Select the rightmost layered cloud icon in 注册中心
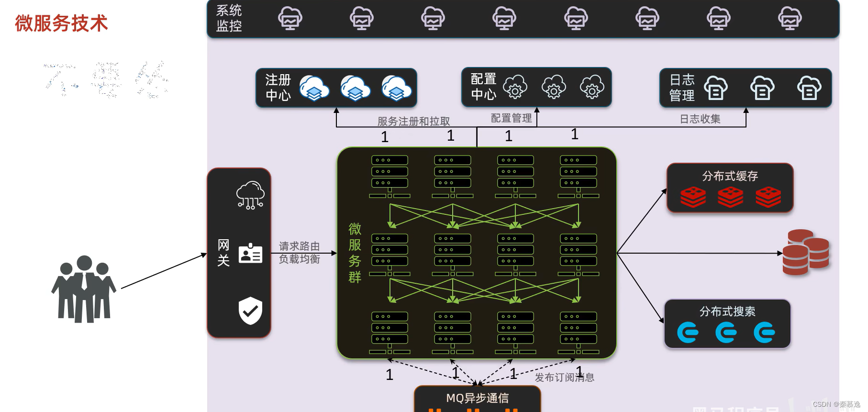The width and height of the screenshot is (868, 412). pos(397,88)
